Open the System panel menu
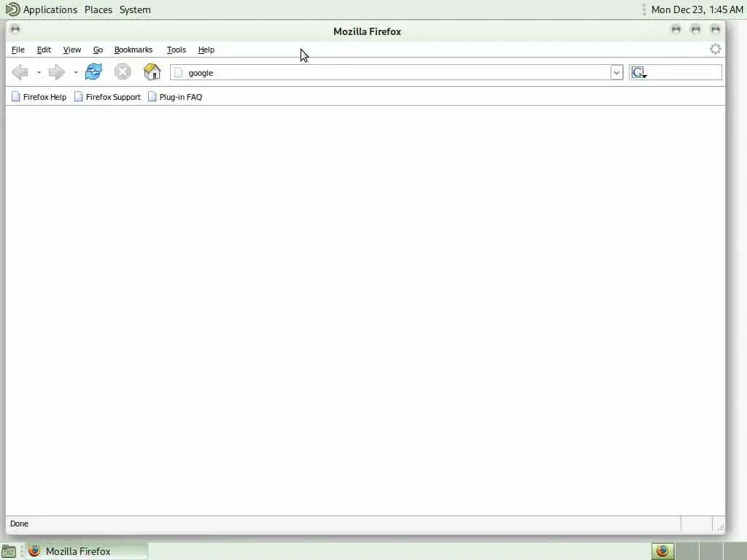 (135, 9)
